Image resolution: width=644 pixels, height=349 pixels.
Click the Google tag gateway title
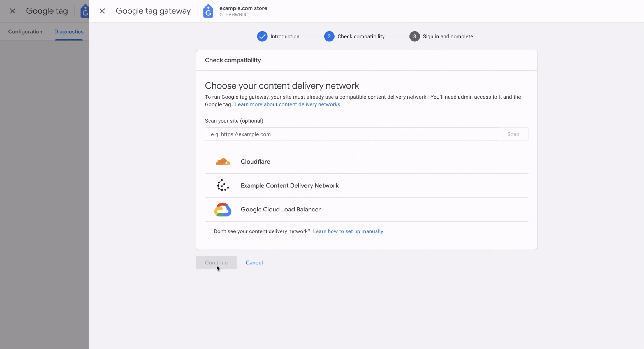tap(153, 11)
